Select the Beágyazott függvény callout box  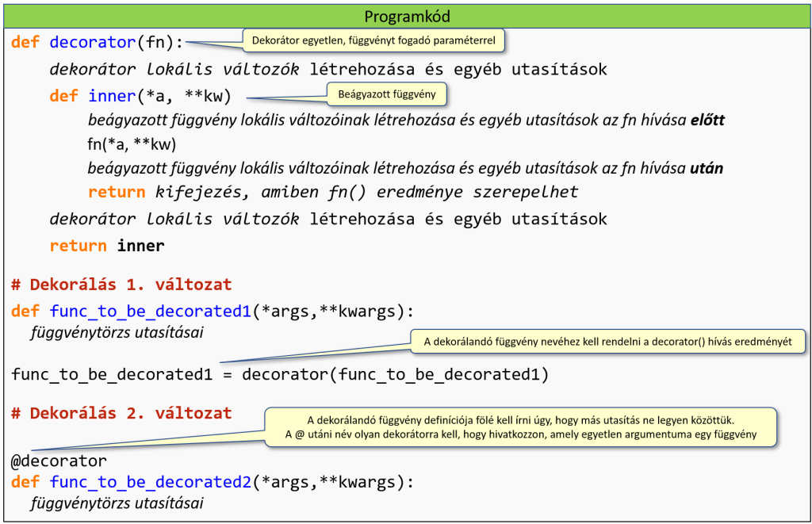(387, 94)
